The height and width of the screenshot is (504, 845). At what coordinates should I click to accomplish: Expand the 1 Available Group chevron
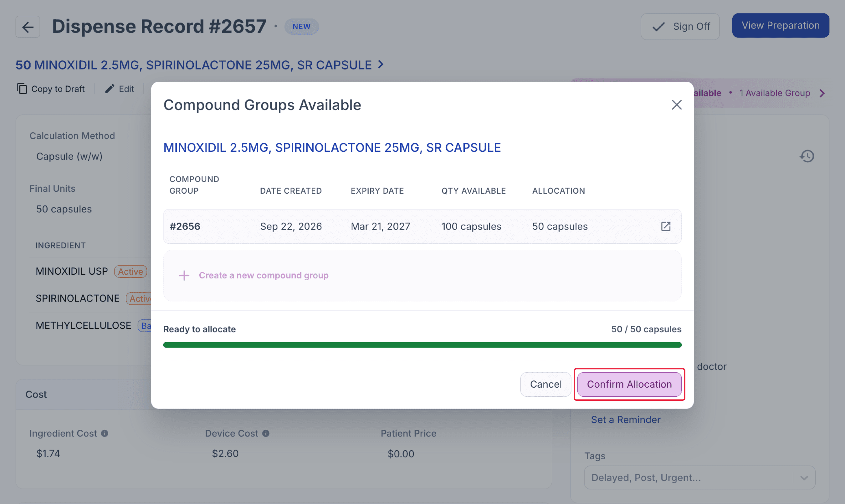point(822,93)
